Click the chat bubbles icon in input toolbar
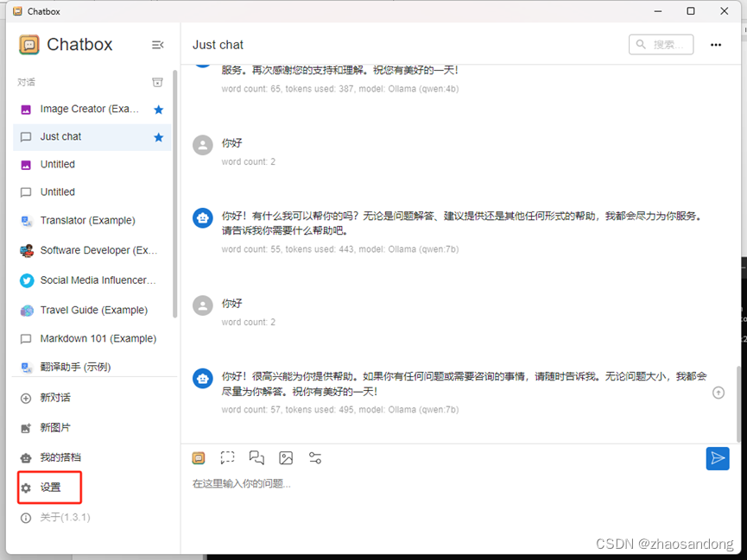747x560 pixels. [x=256, y=457]
